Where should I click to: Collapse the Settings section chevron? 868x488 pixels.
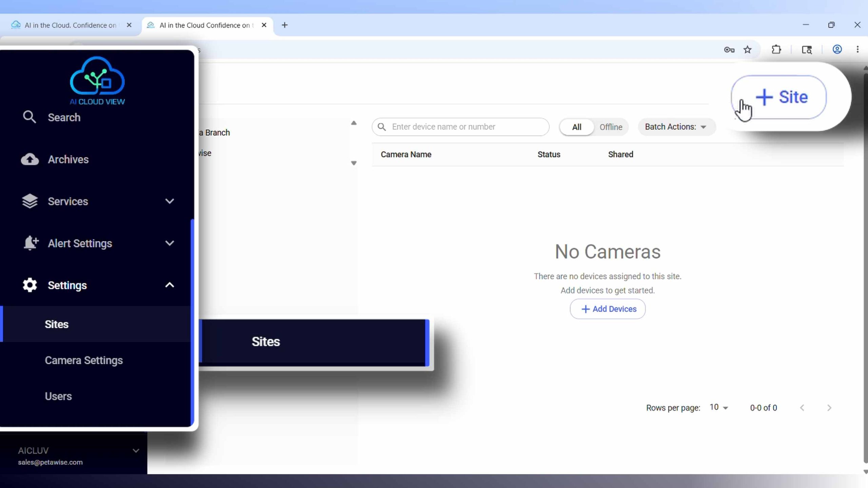[x=170, y=285]
